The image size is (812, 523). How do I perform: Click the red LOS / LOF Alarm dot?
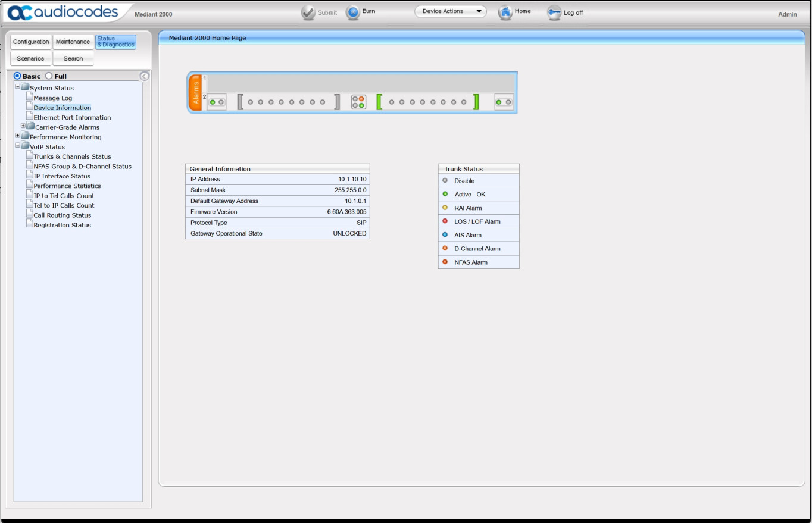coord(445,221)
